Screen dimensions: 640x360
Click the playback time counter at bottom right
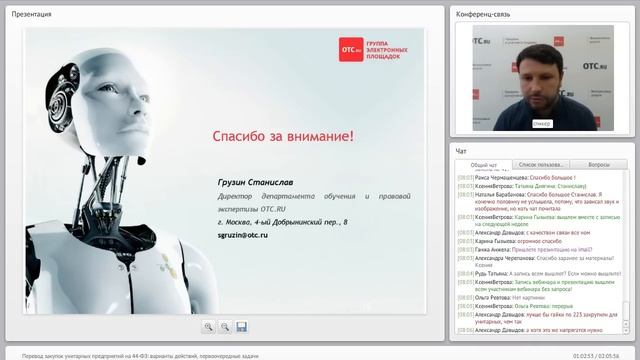[x=596, y=356]
